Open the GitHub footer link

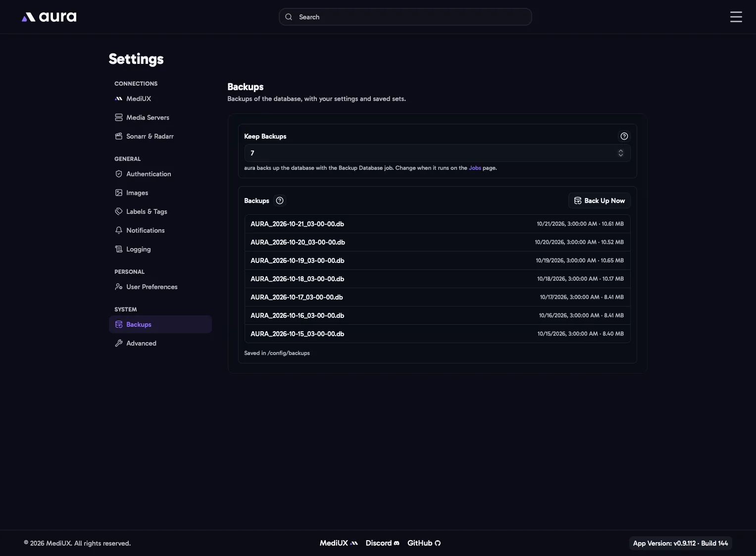coord(424,543)
